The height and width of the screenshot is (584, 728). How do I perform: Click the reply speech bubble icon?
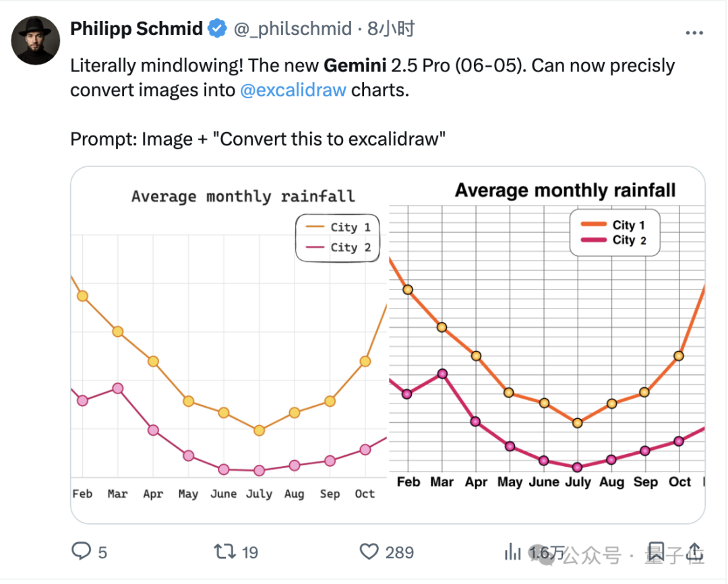click(81, 552)
